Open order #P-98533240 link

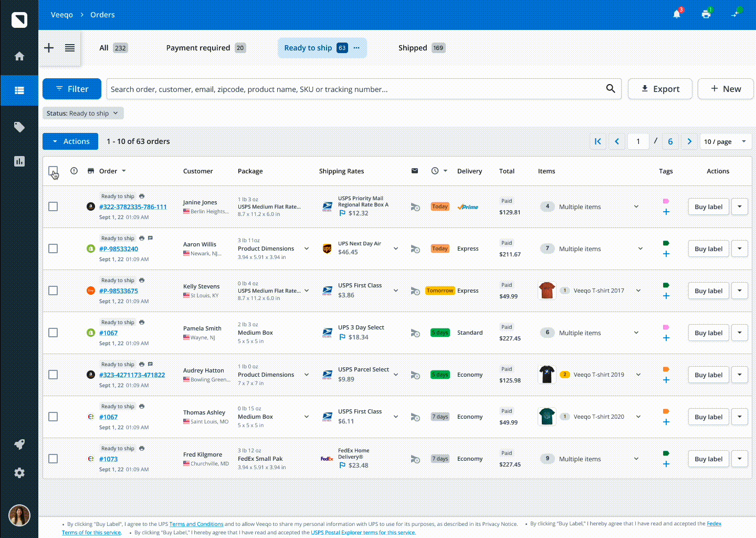click(119, 249)
